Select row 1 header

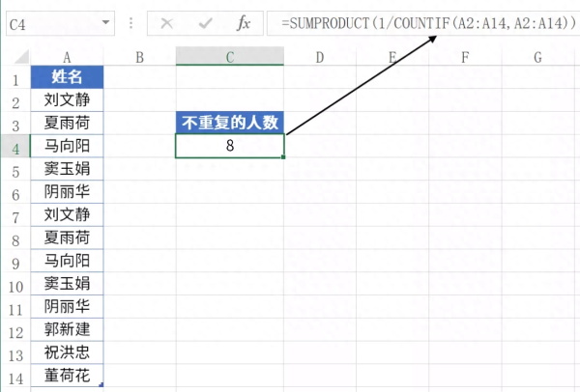tap(14, 77)
